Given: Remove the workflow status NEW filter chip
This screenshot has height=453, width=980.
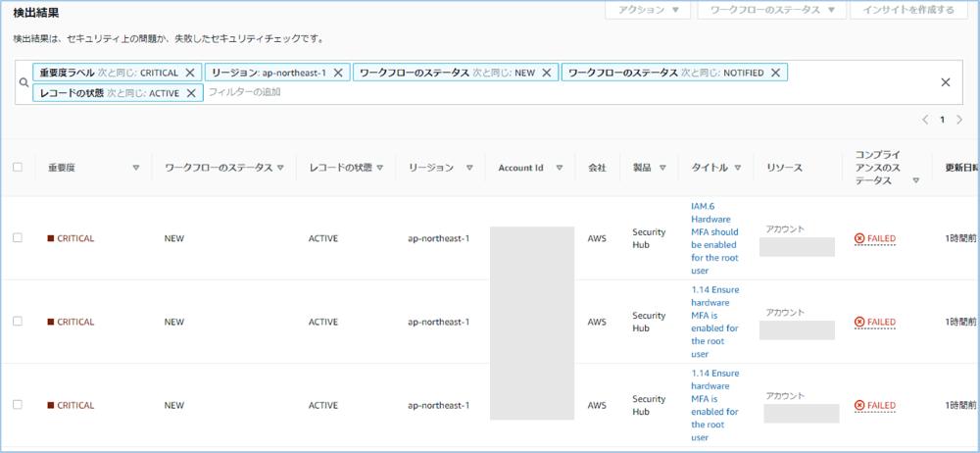Looking at the screenshot, I should [547, 73].
